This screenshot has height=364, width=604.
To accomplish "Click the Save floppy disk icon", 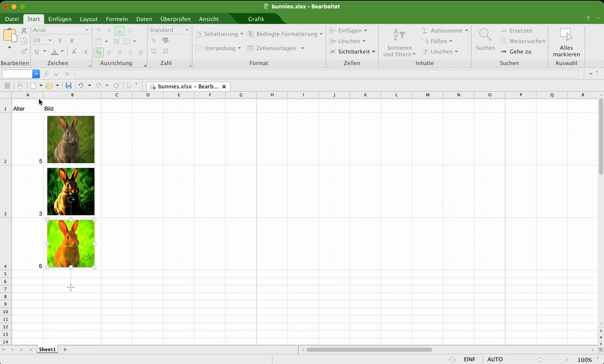I will coord(68,86).
